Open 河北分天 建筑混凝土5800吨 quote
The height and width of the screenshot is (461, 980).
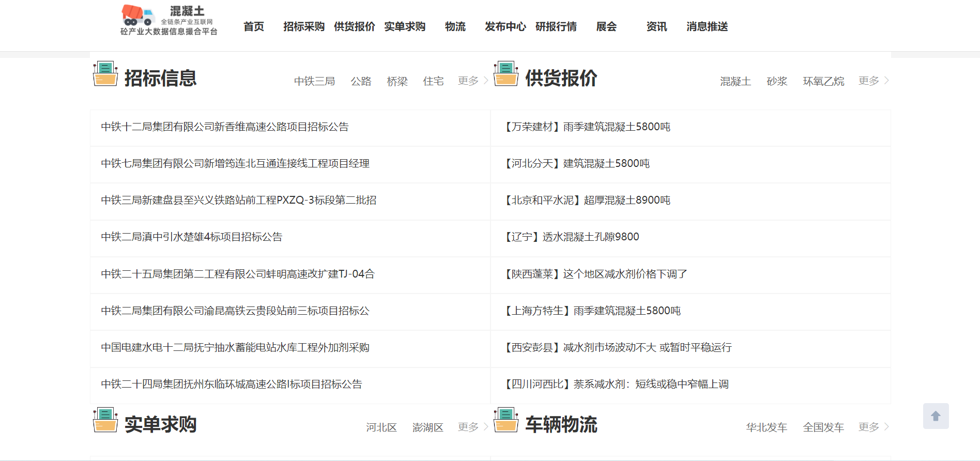576,164
